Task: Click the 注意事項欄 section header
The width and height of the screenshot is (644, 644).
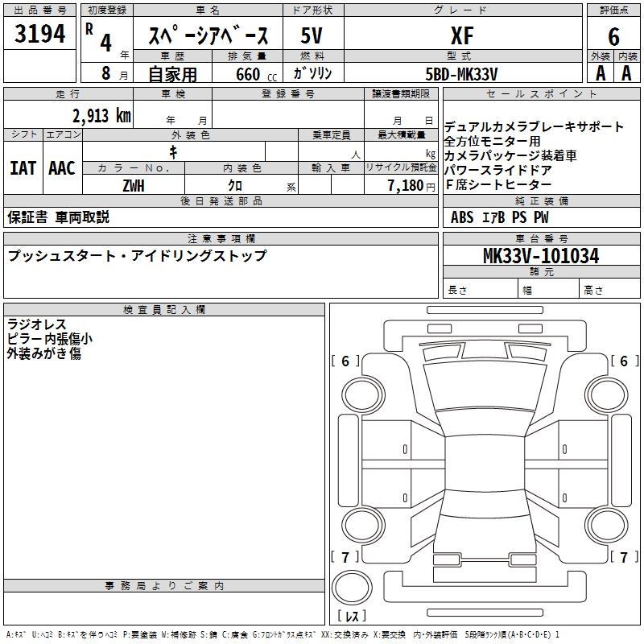Action: [221, 238]
